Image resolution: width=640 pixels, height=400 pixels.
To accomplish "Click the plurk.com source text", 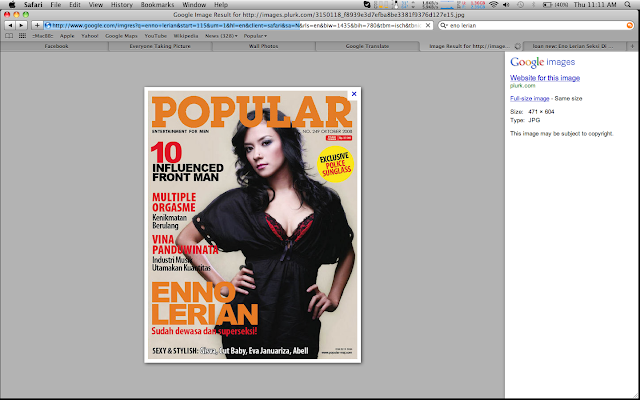I will coord(522,86).
